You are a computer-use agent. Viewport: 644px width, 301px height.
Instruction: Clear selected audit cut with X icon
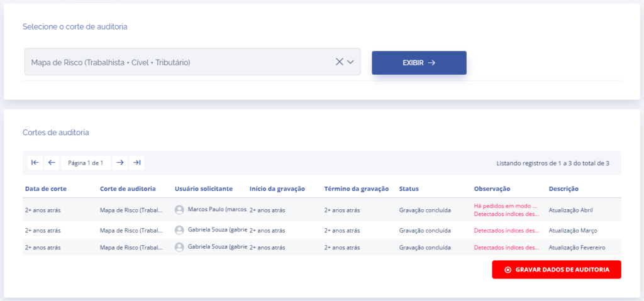(340, 62)
